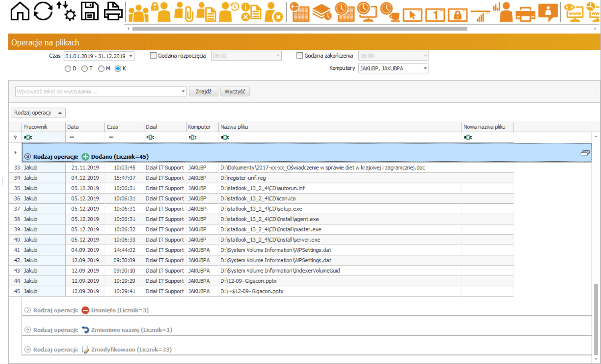This screenshot has width=601, height=364.
Task: Sort by Dział column header
Action: (165, 127)
